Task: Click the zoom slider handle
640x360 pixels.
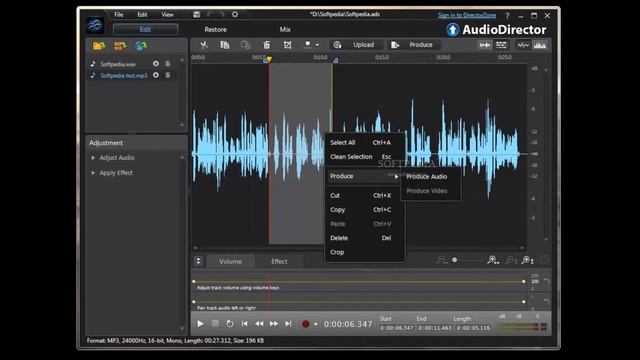Action: point(454,260)
